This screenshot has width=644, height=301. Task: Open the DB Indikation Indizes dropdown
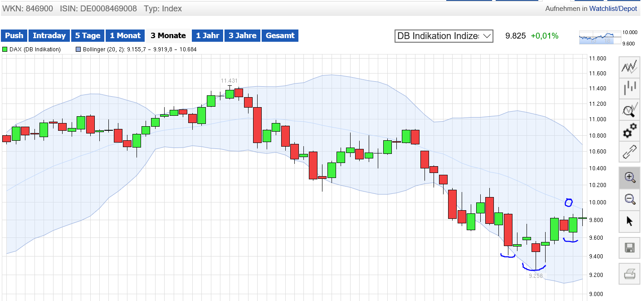pos(444,36)
